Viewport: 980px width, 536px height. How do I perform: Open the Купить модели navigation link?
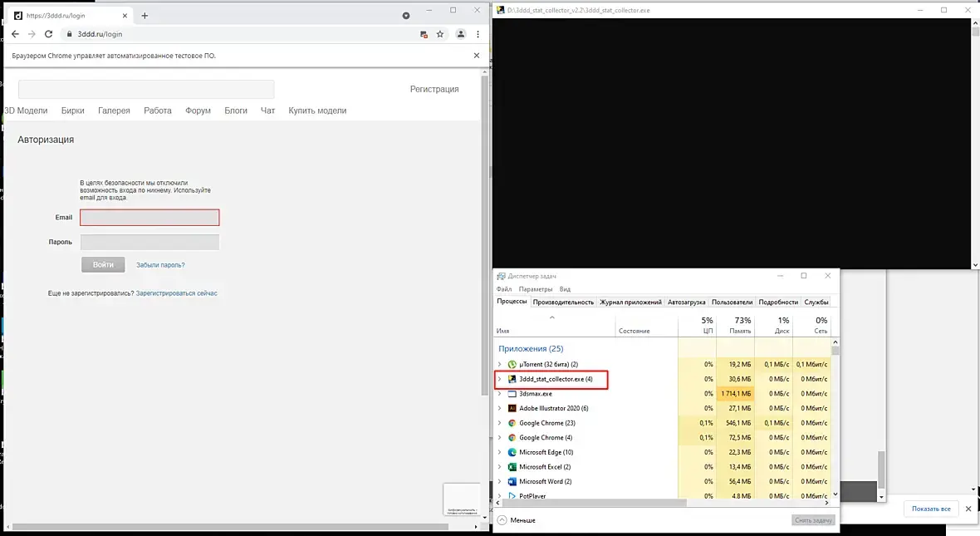317,111
